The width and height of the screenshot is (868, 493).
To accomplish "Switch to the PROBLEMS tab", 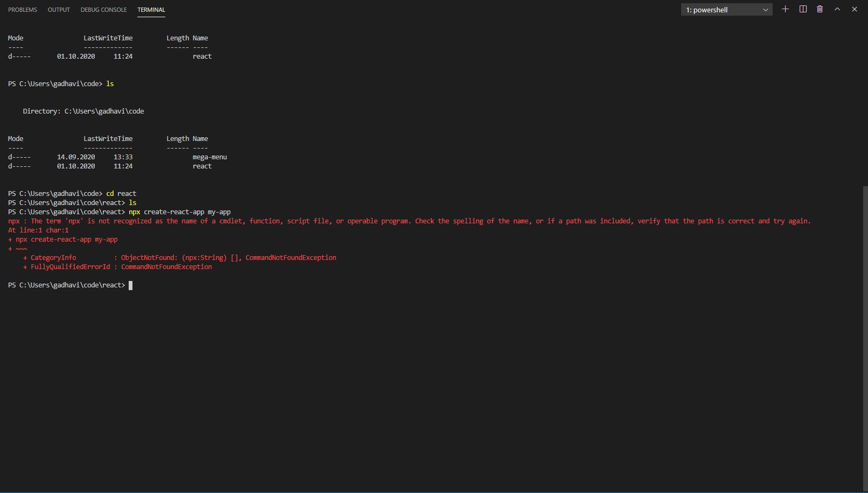I will point(23,9).
